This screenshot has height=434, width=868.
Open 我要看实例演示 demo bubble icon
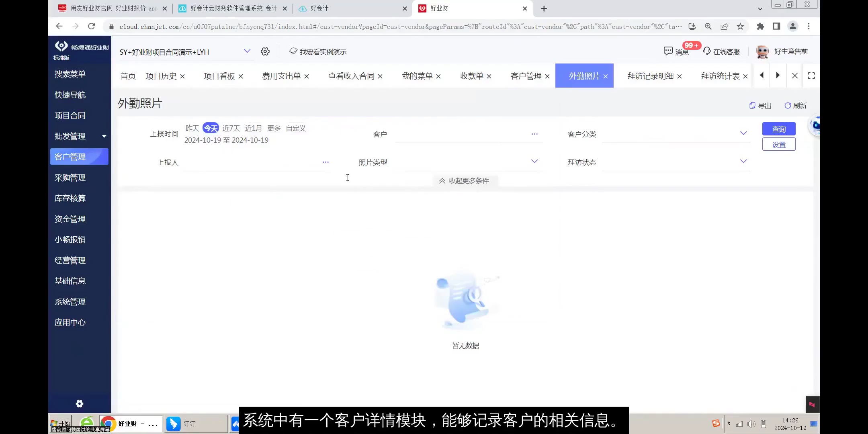[294, 51]
